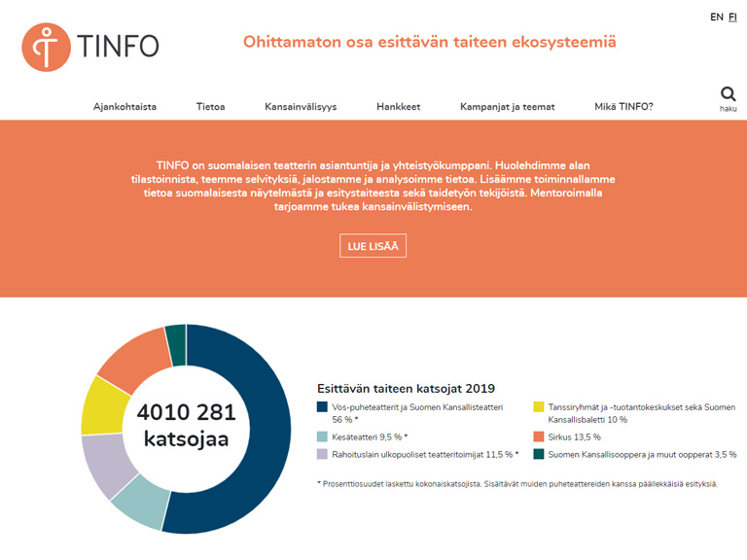The height and width of the screenshot is (560, 747).
Task: Open the Ajankohtaista menu
Action: (x=124, y=107)
